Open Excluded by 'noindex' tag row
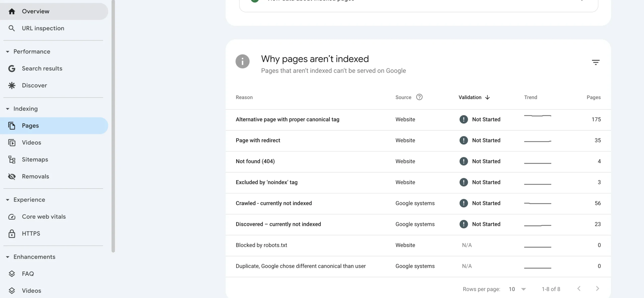Screen dimensions: 644x298 (x=418, y=182)
